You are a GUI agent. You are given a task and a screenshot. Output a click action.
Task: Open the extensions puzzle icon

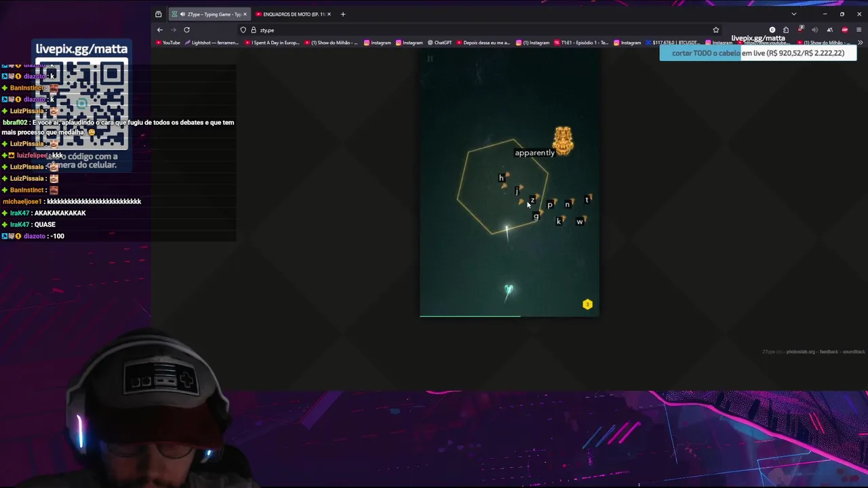point(786,30)
